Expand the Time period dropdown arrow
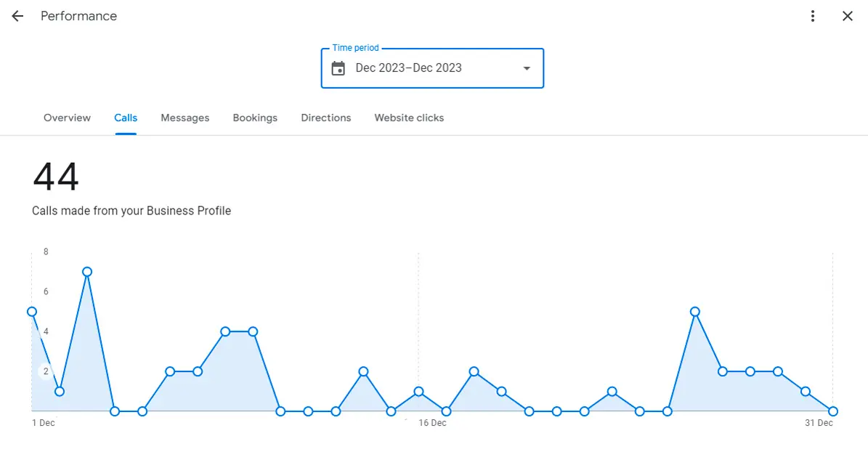 point(527,68)
